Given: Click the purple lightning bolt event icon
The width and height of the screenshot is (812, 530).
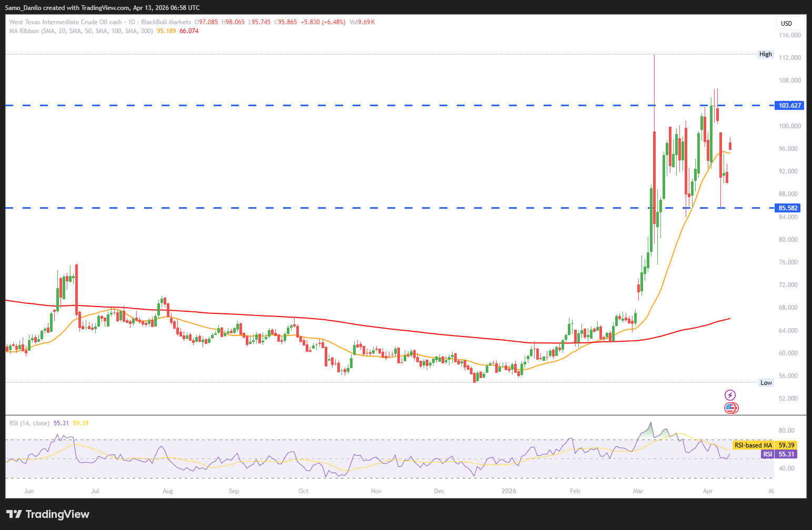Looking at the screenshot, I should coord(730,395).
